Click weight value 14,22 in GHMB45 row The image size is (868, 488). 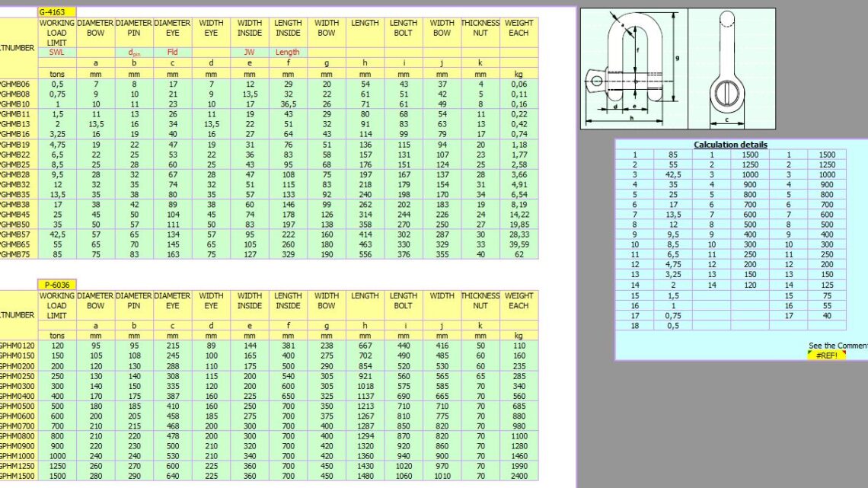[x=519, y=214]
